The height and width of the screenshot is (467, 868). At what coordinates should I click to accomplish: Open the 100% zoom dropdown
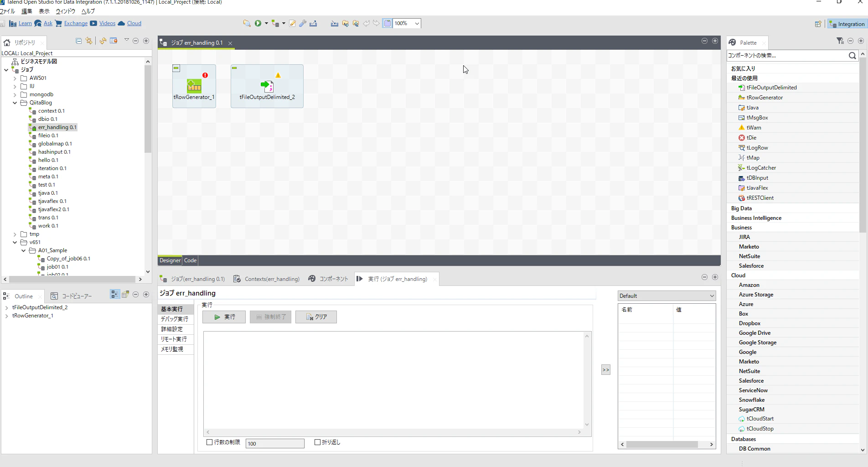(417, 23)
